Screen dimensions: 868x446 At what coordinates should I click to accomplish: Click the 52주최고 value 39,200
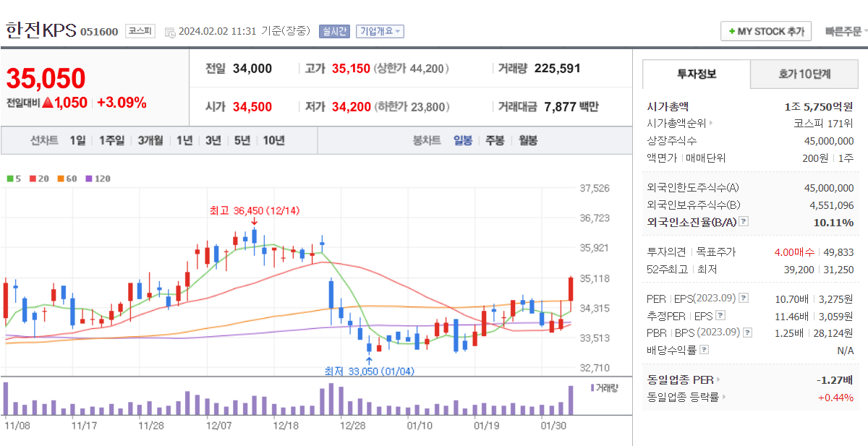pyautogui.click(x=799, y=270)
